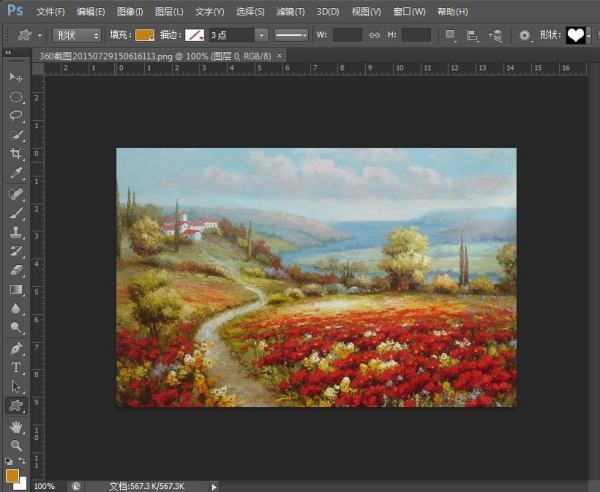The image size is (600, 492).
Task: Open the 滤镜(T) menu
Action: 291,12
